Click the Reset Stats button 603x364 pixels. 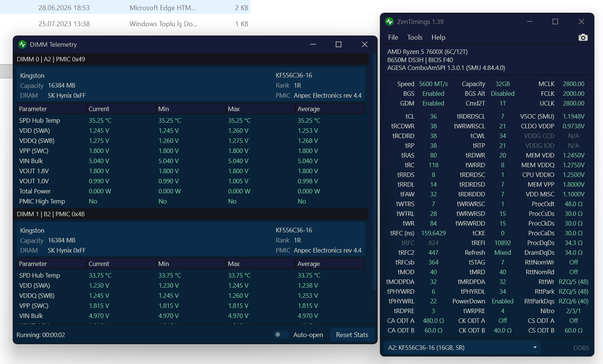[352, 335]
